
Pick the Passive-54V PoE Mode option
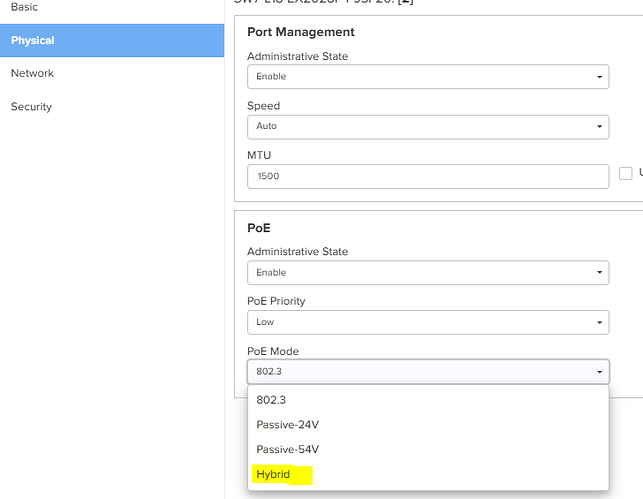[x=287, y=449]
